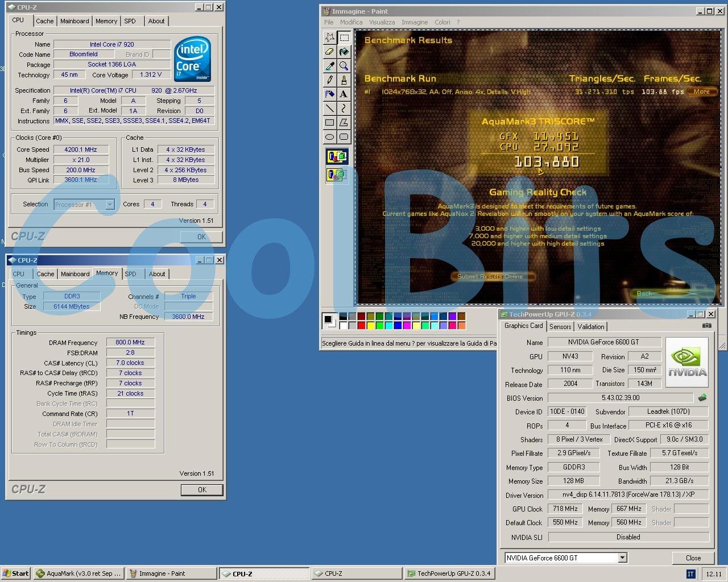Open the Modifica menu in Paint
The height and width of the screenshot is (582, 728).
click(351, 22)
